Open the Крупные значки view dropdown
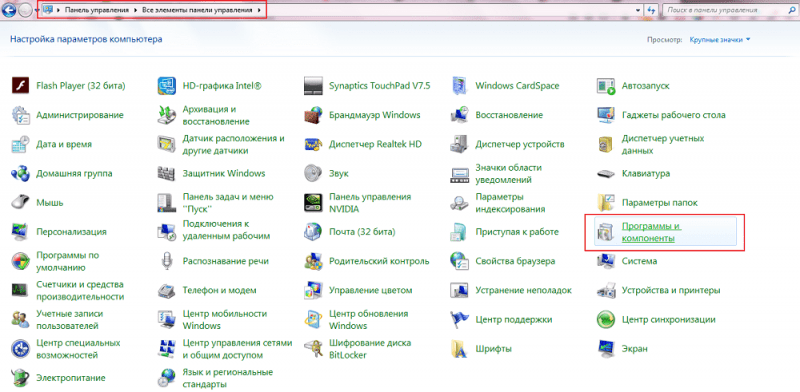This screenshot has width=800, height=392. pyautogui.click(x=720, y=39)
